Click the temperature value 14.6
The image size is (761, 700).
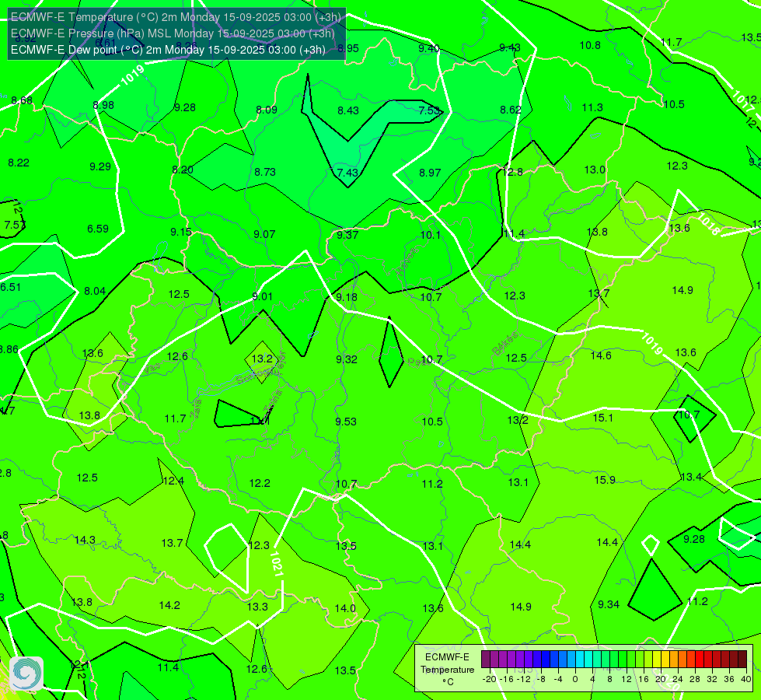tap(601, 355)
